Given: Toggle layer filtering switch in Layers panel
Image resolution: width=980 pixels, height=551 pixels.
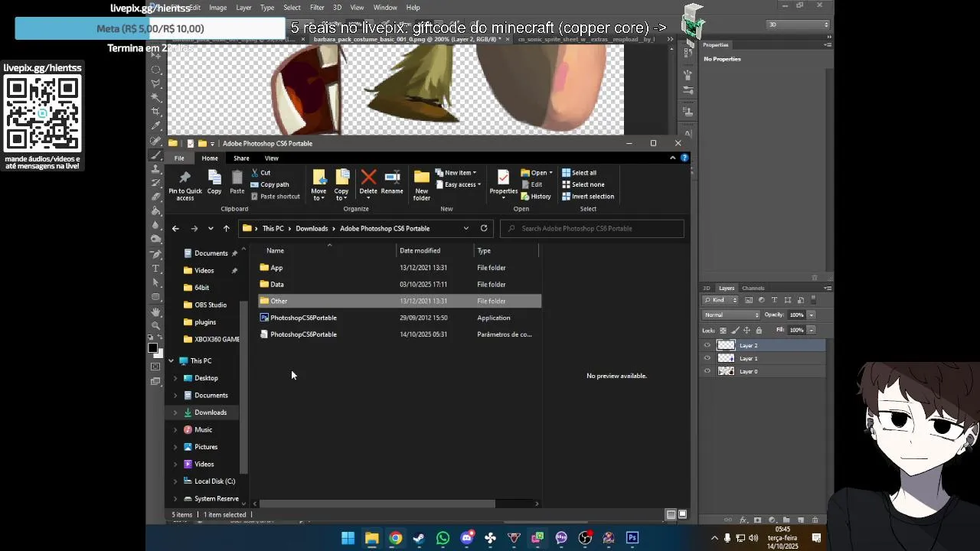Looking at the screenshot, I should 813,300.
